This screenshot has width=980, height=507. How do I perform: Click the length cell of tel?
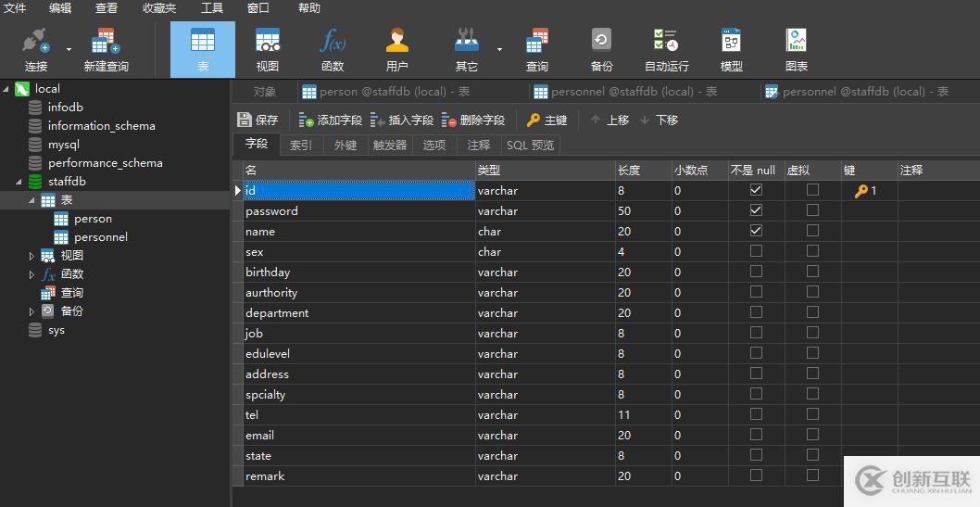(x=643, y=414)
